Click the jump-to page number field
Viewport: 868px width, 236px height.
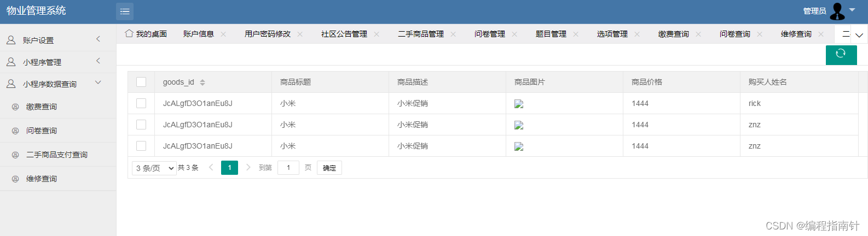tap(288, 168)
